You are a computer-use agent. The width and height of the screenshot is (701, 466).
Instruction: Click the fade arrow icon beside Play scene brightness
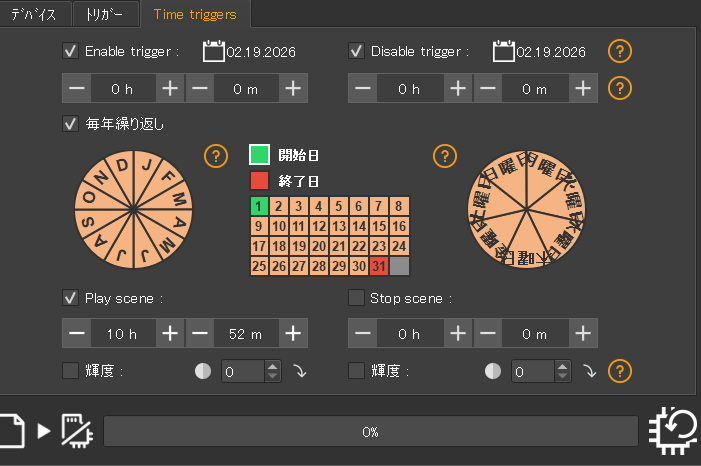click(x=299, y=371)
